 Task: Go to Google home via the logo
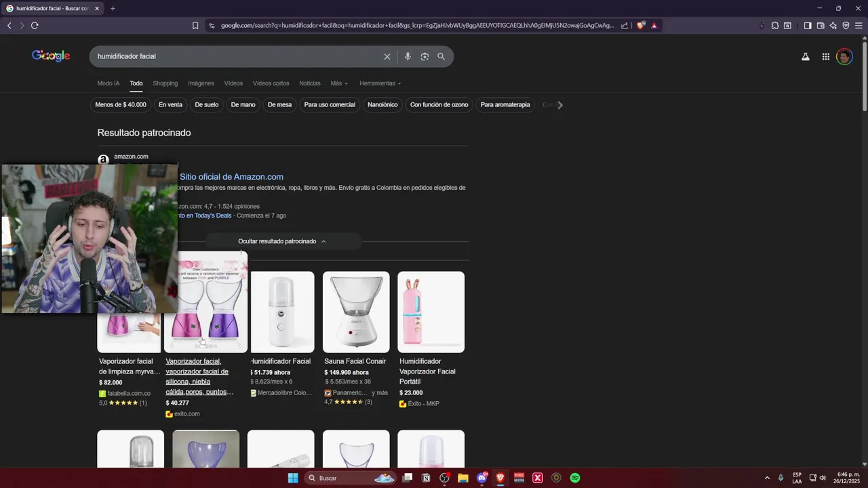(x=51, y=56)
